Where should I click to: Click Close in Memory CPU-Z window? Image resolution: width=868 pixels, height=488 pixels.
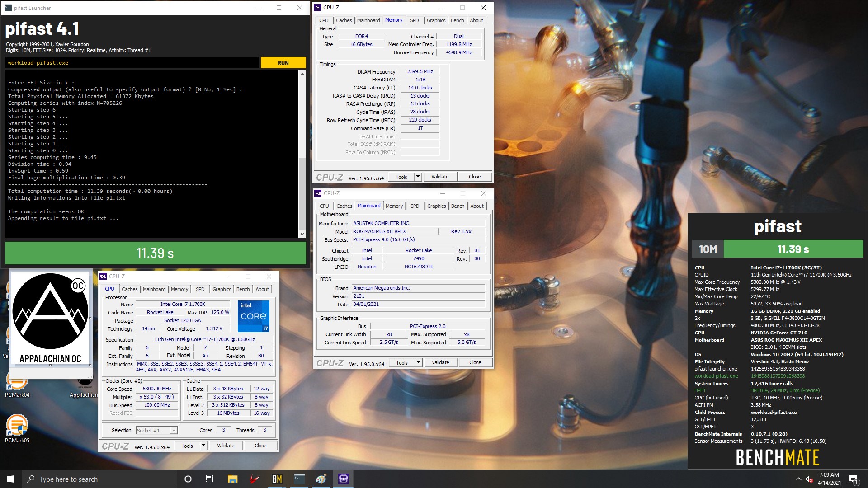pyautogui.click(x=475, y=177)
